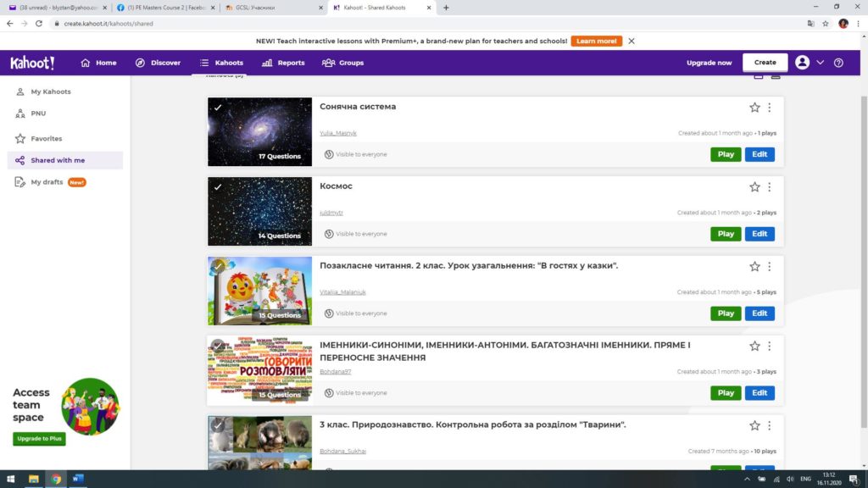Screen dimensions: 868x488
Task: Star the 3 клас Природознавство kahoot
Action: pyautogui.click(x=754, y=425)
